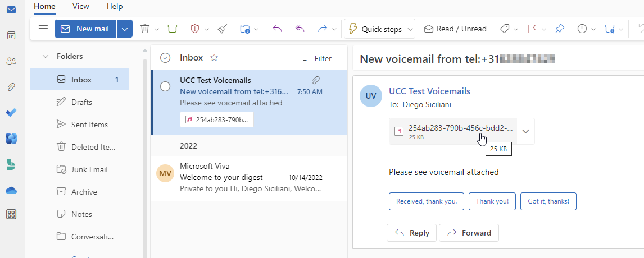Select the Notes folder
The height and width of the screenshot is (258, 644).
click(79, 214)
